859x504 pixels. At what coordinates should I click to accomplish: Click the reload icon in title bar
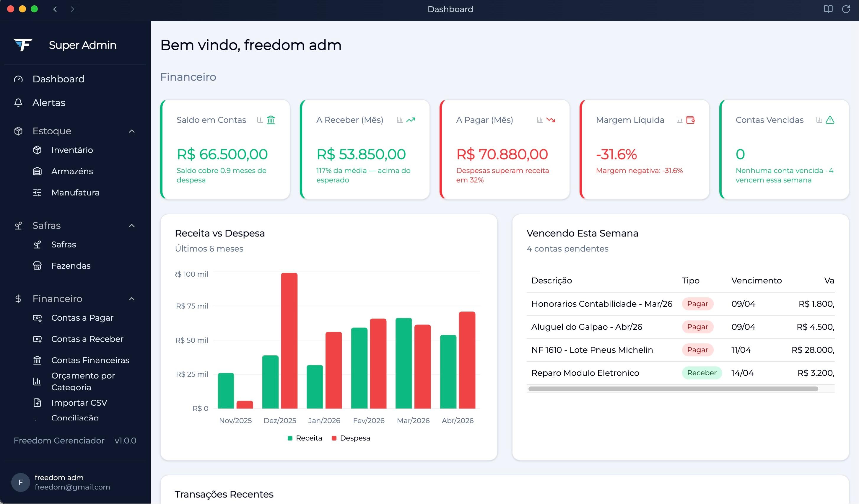(846, 9)
